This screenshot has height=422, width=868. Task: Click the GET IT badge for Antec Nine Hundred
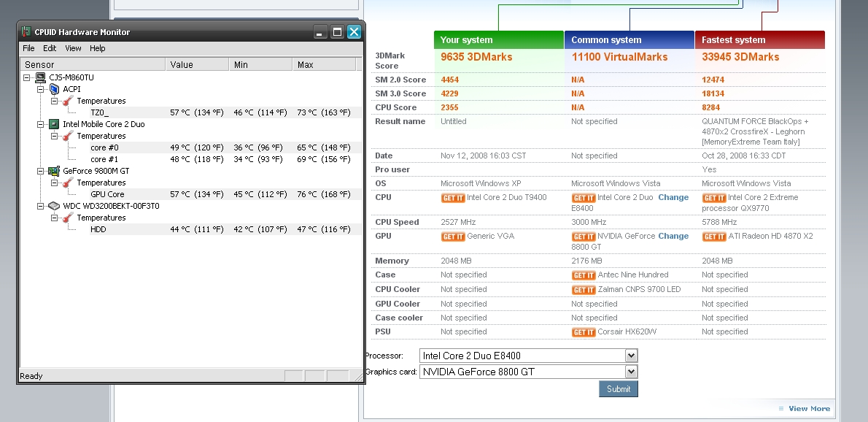tap(584, 275)
